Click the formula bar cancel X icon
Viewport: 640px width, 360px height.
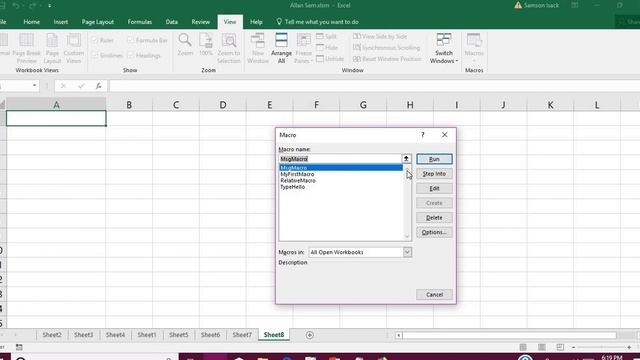click(63, 86)
